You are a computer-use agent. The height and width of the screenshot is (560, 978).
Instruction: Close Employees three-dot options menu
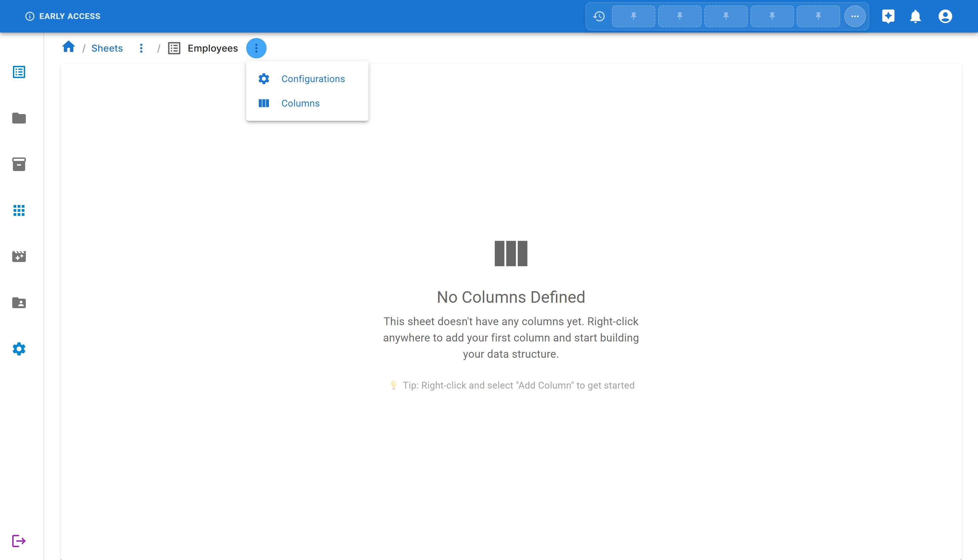(x=256, y=48)
